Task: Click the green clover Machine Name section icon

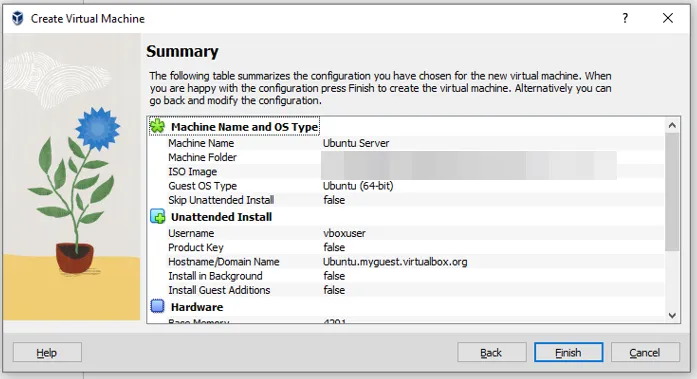Action: [x=157, y=126]
